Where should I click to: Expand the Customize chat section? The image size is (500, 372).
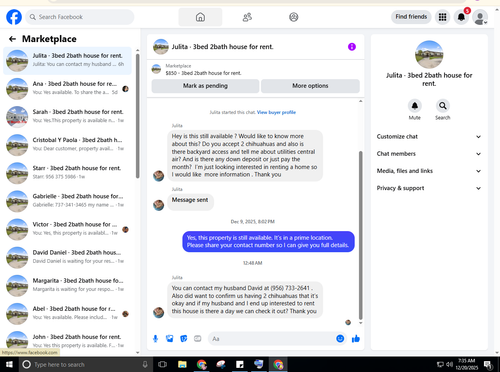429,137
